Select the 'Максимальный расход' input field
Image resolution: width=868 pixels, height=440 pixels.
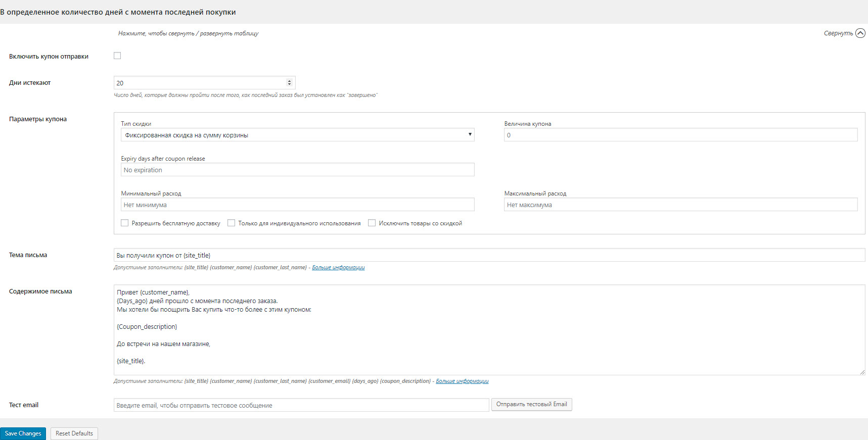[x=680, y=205]
